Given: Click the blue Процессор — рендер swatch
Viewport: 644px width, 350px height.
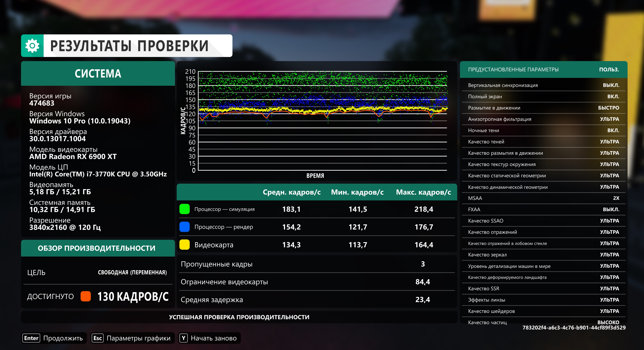Looking at the screenshot, I should 185,227.
